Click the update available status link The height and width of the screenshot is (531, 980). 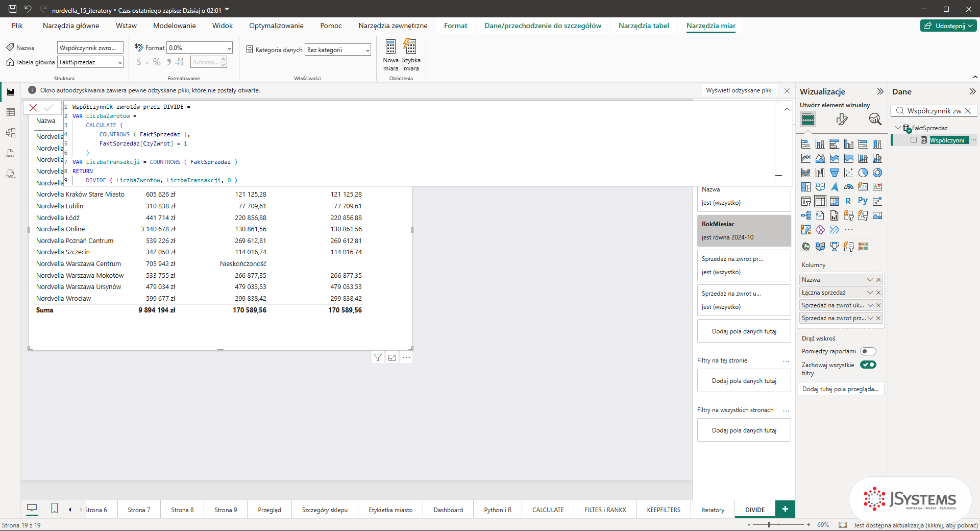point(916,525)
